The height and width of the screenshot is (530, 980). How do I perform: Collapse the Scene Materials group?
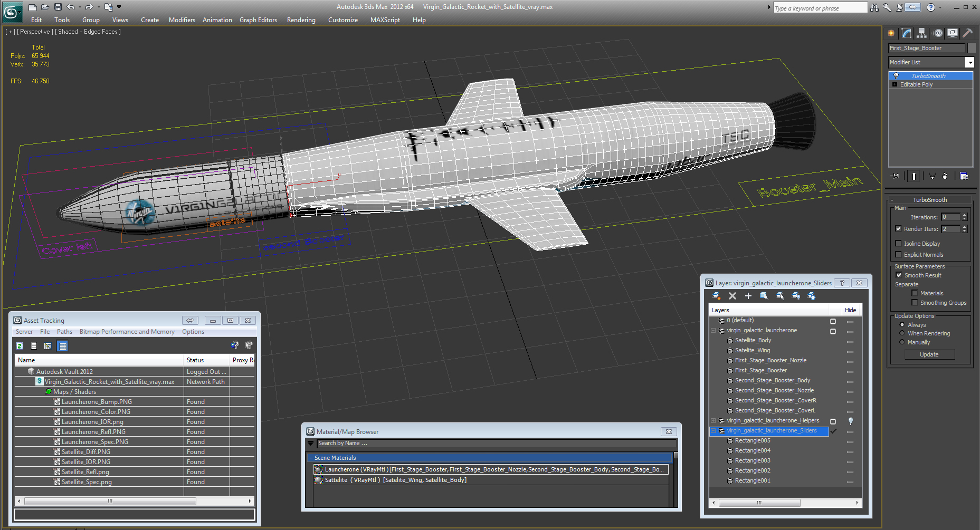311,458
